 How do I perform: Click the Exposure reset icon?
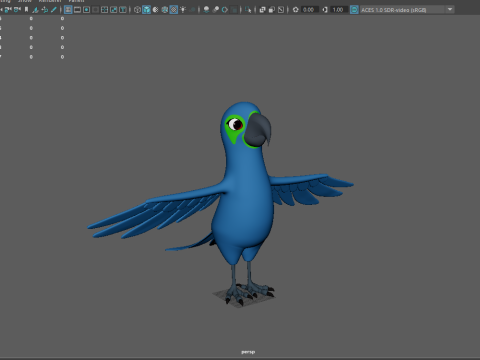(x=295, y=10)
